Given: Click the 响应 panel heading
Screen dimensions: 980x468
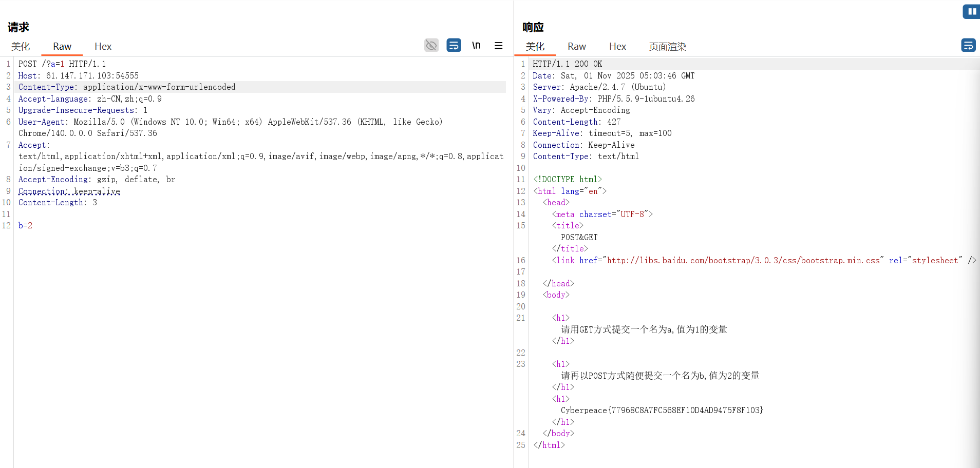Looking at the screenshot, I should point(533,27).
